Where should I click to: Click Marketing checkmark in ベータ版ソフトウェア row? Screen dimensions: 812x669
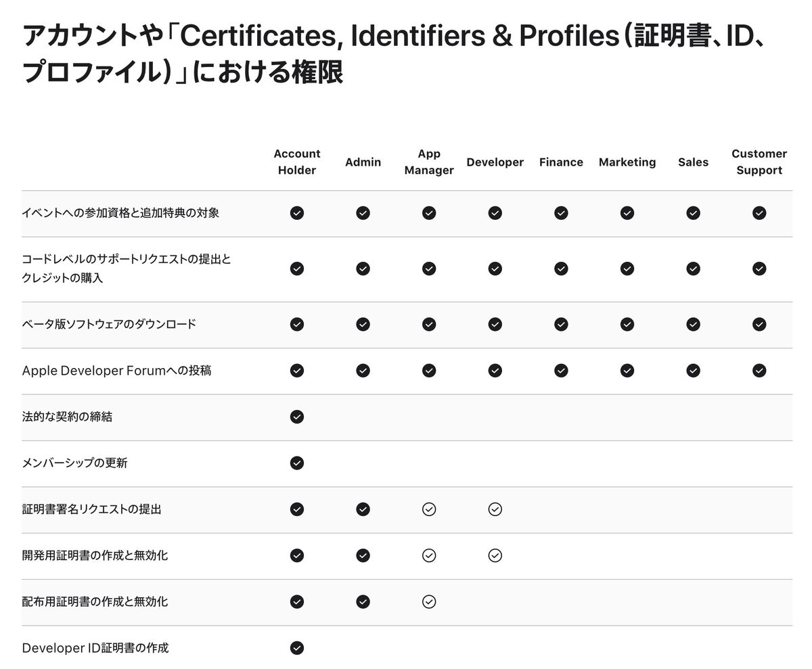[x=627, y=324]
